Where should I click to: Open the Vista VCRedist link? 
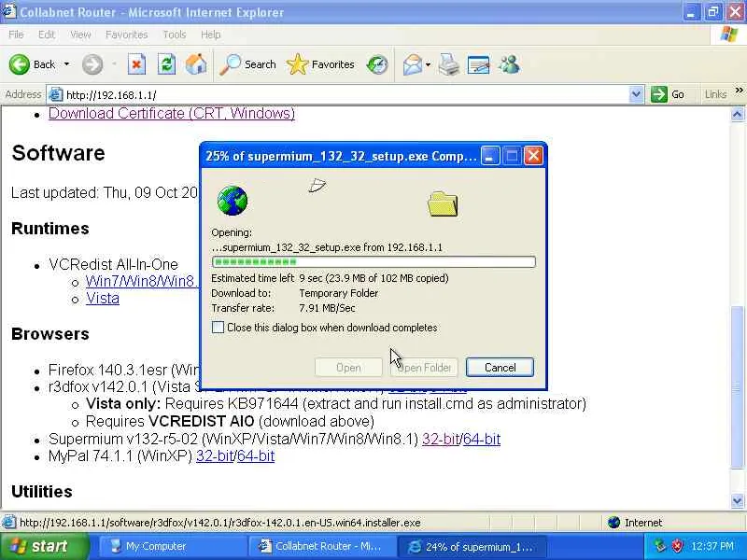point(103,298)
